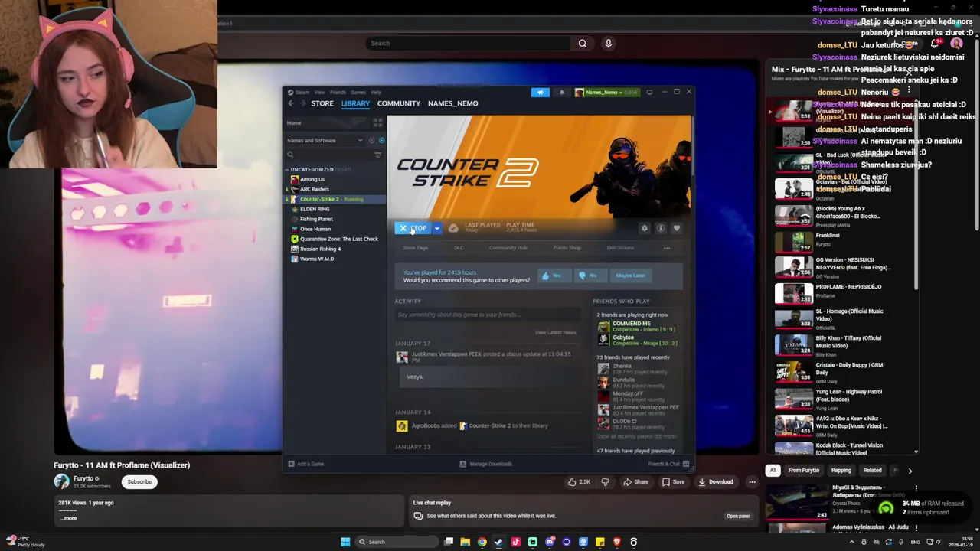The height and width of the screenshot is (551, 980).
Task: Show hidden system tray icons chevron
Action: point(851,542)
